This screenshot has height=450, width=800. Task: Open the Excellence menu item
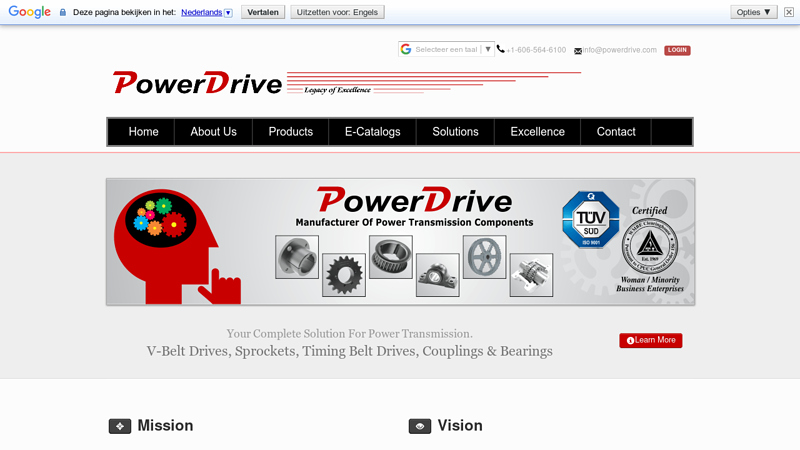coord(538,132)
